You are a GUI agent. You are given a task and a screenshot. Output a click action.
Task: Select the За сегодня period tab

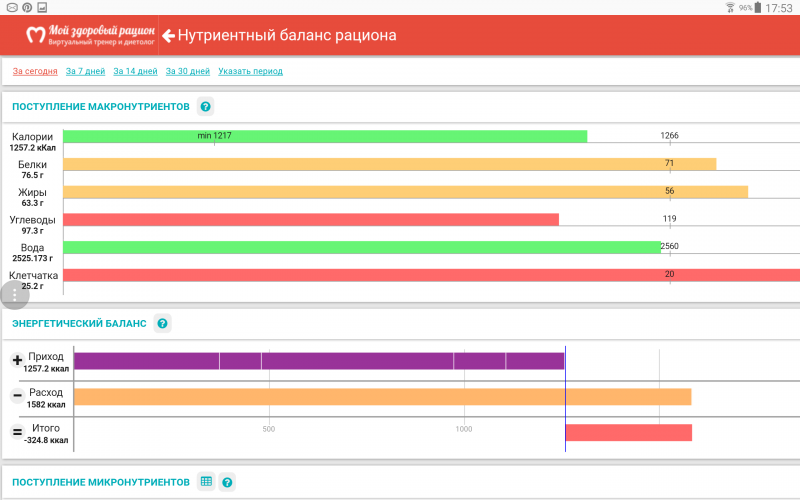coord(34,71)
